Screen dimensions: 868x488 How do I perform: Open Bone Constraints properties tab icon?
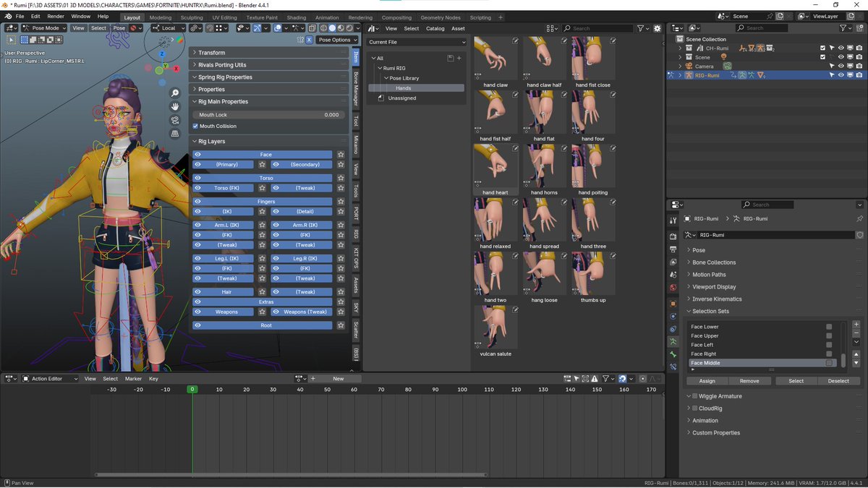click(673, 367)
